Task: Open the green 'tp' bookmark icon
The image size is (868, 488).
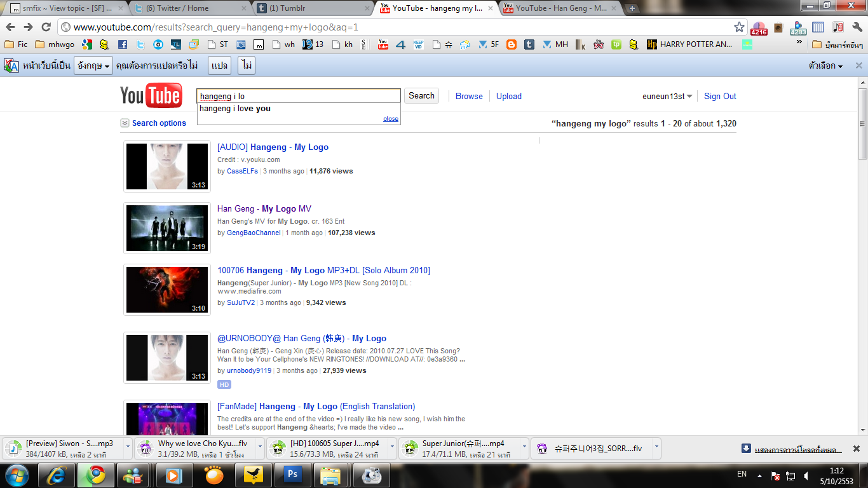Action: tap(616, 44)
